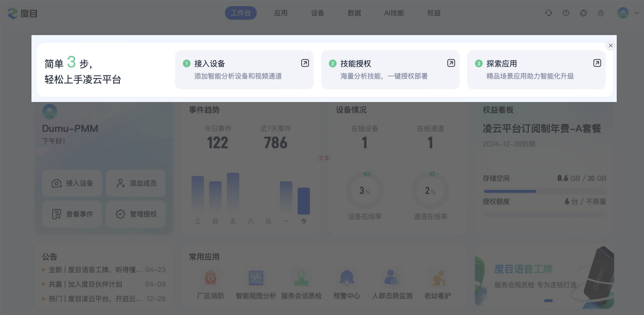Click the 在线设备 count
Screen dimensions: 644x315
click(x=365, y=143)
